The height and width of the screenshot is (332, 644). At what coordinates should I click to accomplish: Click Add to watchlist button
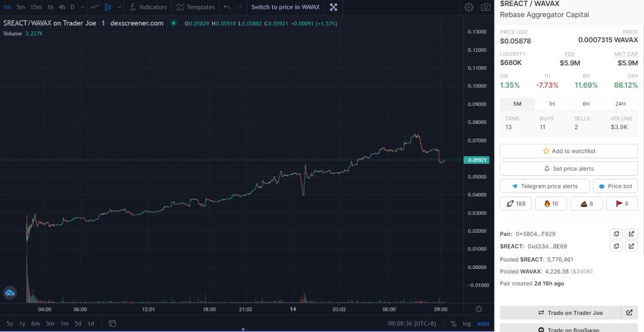[569, 151]
